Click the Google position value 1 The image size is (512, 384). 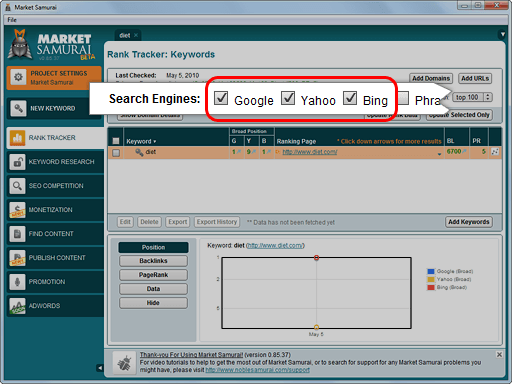tap(234, 152)
